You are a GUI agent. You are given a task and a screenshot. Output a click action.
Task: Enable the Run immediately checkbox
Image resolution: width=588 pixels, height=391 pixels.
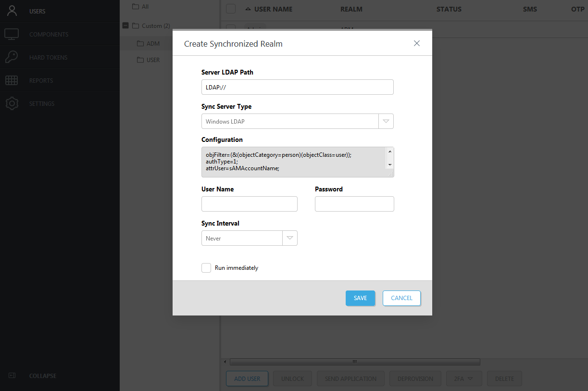206,268
